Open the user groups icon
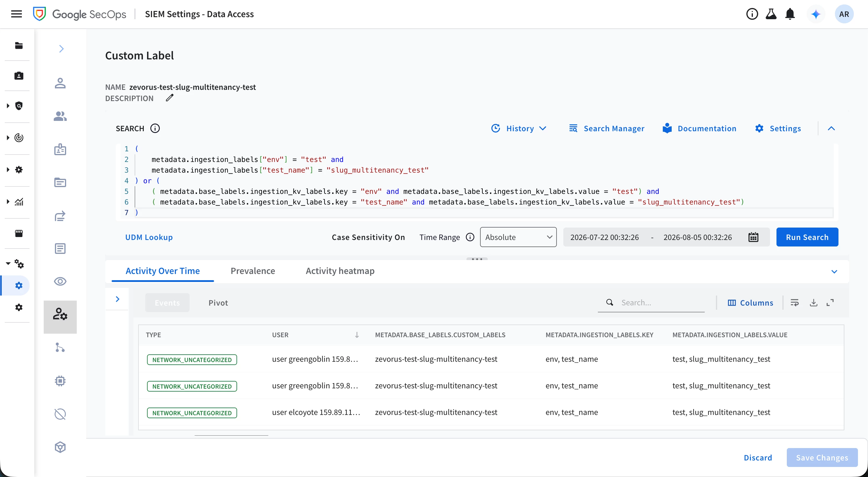Viewport: 868px width, 477px height. (x=60, y=116)
